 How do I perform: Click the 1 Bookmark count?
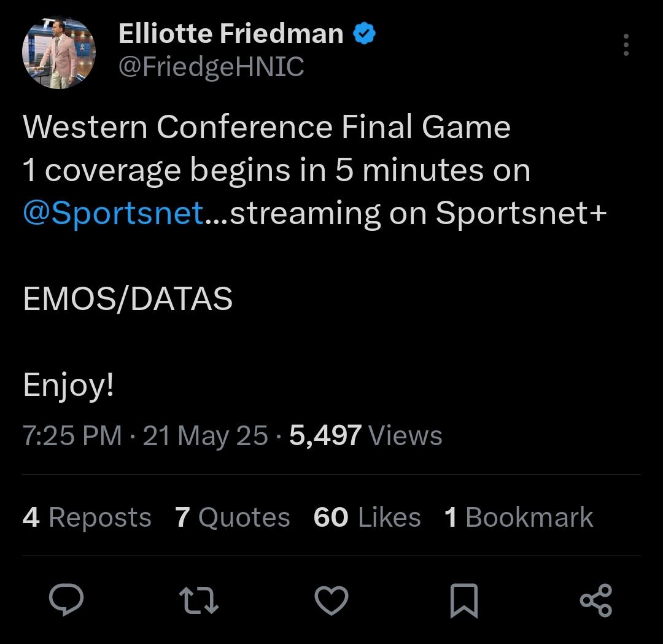coord(519,517)
